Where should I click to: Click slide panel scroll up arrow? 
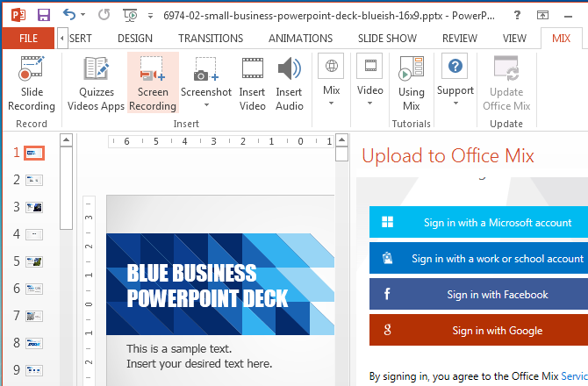tap(66, 140)
